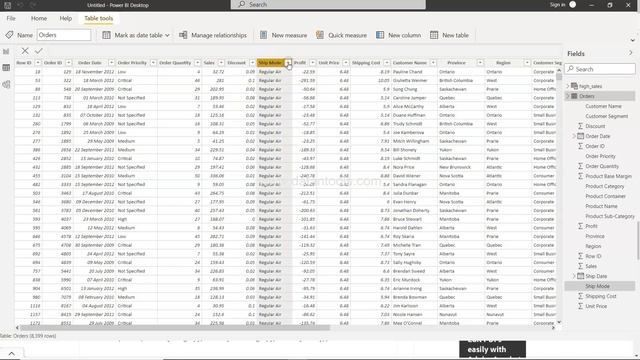640x360 pixels.
Task: Click the high_sales table icon in Fields
Action: coord(574,86)
